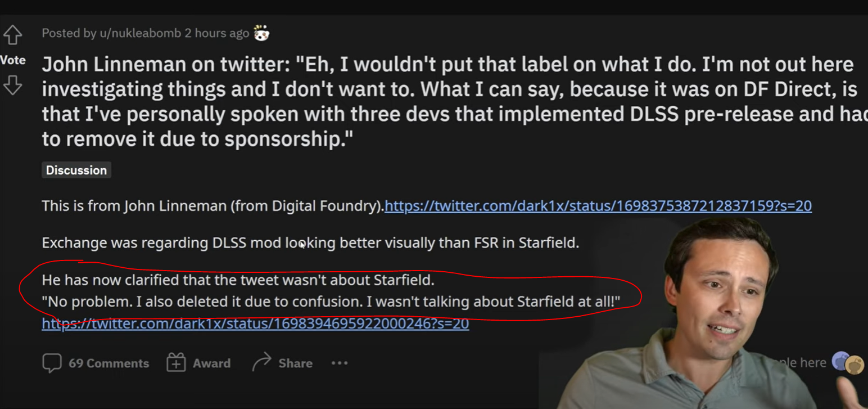Screen dimensions: 868x409
Task: Upvote the John Linneman post
Action: click(12, 35)
